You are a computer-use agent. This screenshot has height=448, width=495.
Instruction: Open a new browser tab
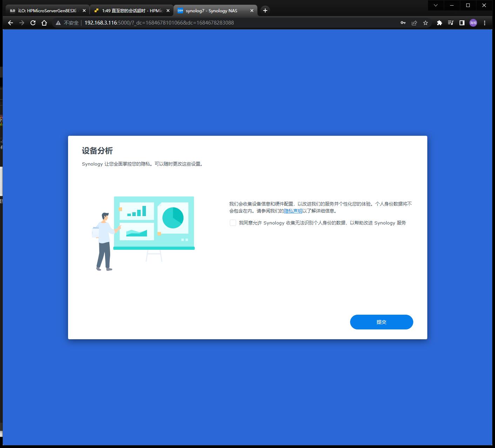coord(265,11)
